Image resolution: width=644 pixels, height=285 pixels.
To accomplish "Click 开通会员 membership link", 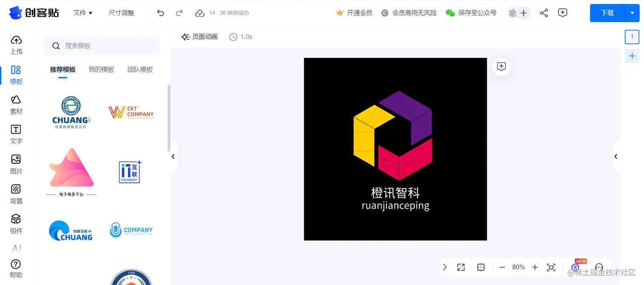I will (x=354, y=13).
